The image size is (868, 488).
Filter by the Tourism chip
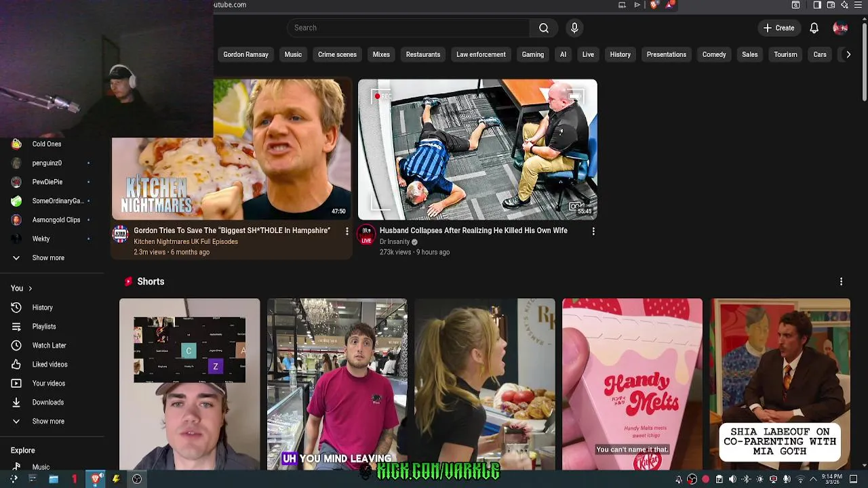(785, 55)
